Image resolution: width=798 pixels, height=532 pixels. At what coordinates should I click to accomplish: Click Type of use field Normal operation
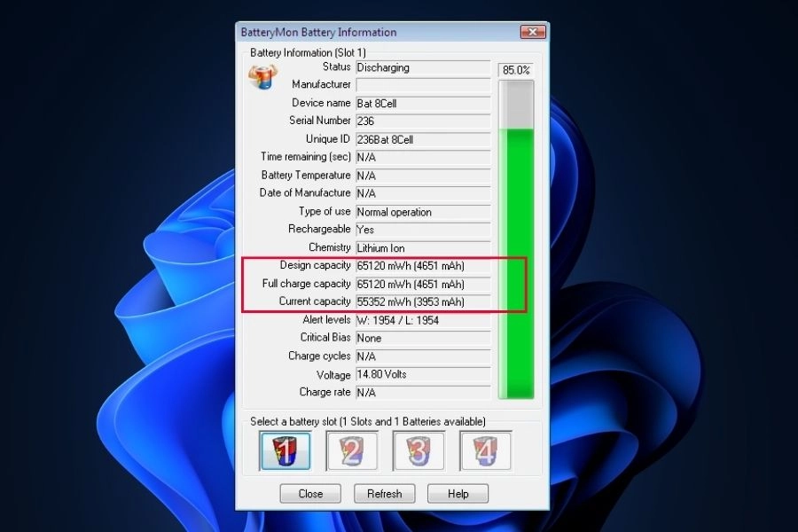423,212
